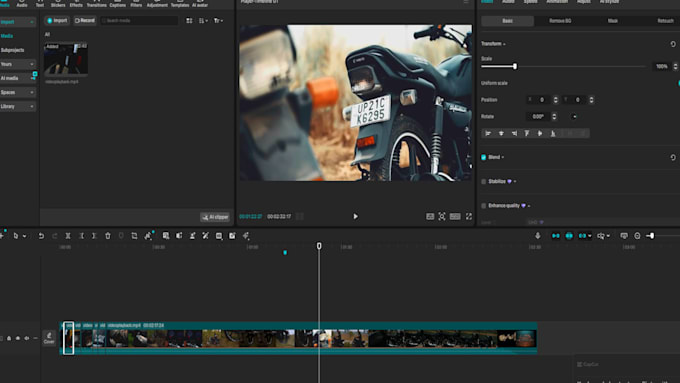The height and width of the screenshot is (383, 680).
Task: Click the zoom out timeline icon
Action: point(638,236)
